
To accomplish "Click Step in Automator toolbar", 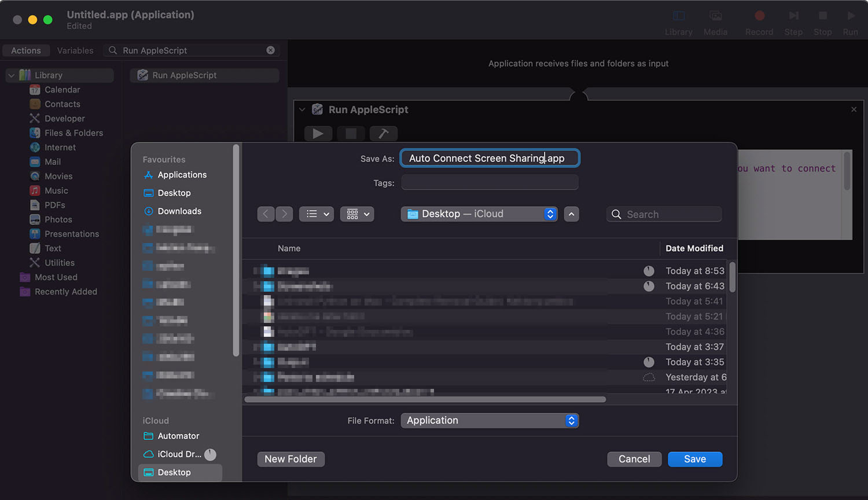I will (793, 23).
